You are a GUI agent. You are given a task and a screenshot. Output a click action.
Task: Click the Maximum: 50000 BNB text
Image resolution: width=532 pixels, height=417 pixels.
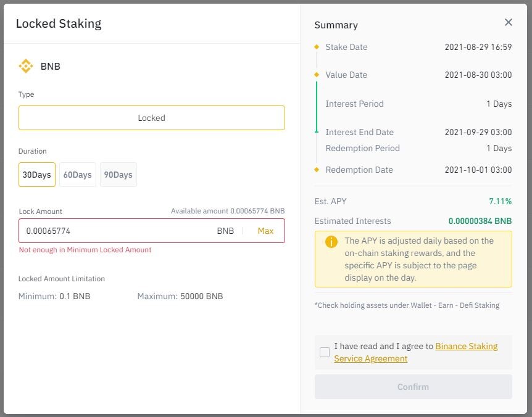pos(180,296)
